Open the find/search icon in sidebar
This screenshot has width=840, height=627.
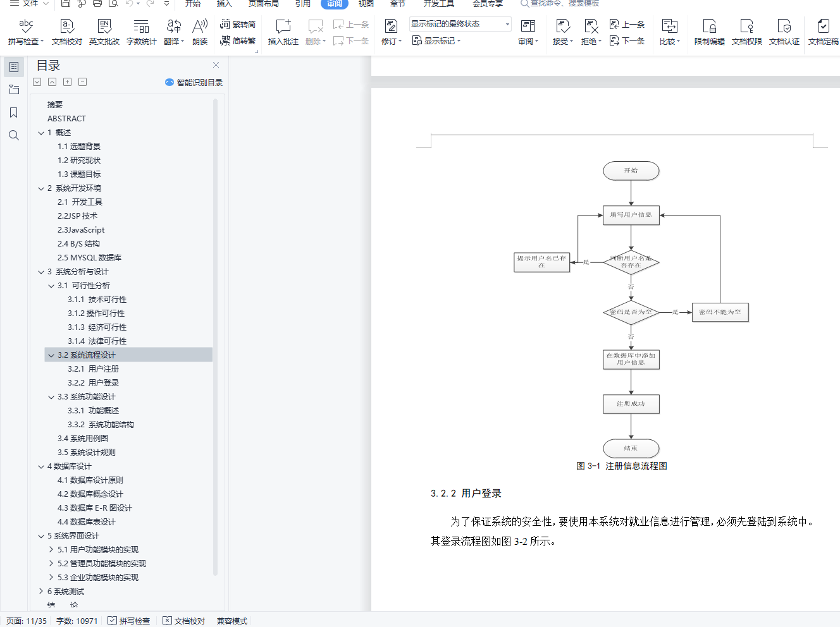pyautogui.click(x=14, y=135)
